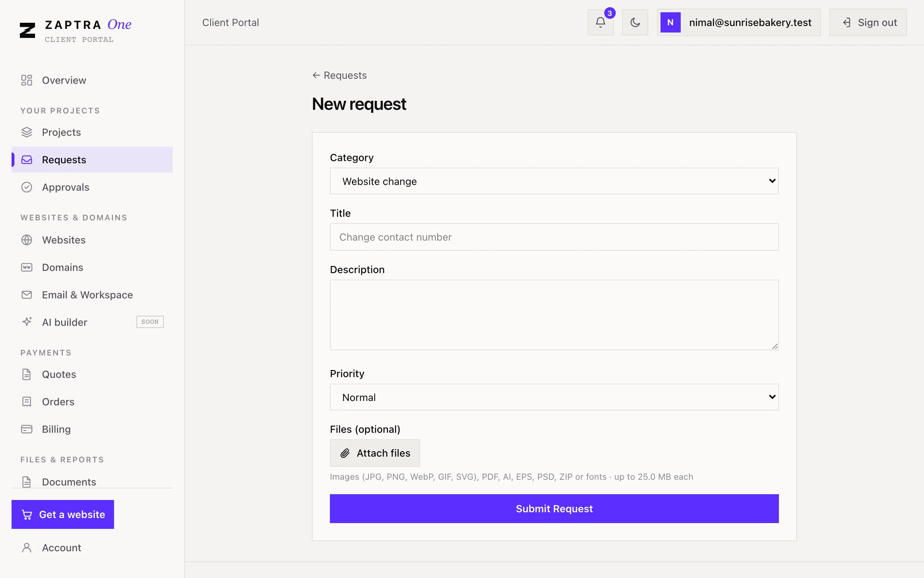Click the AI builder sparkle icon

27,322
